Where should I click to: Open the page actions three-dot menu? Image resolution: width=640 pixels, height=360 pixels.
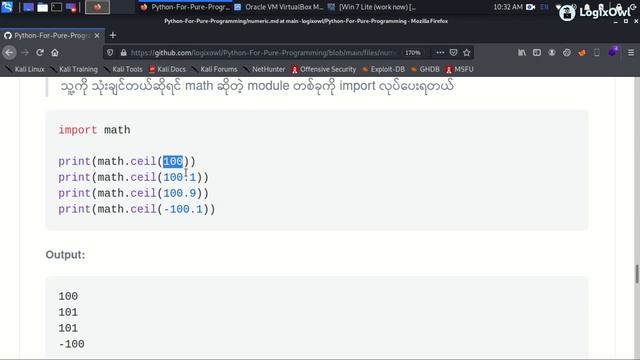pyautogui.click(x=440, y=53)
